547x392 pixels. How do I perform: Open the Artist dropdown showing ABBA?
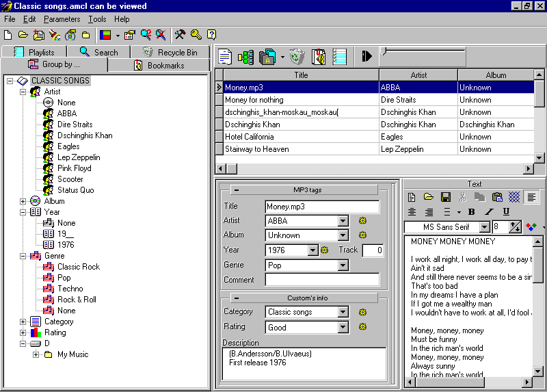(x=343, y=220)
